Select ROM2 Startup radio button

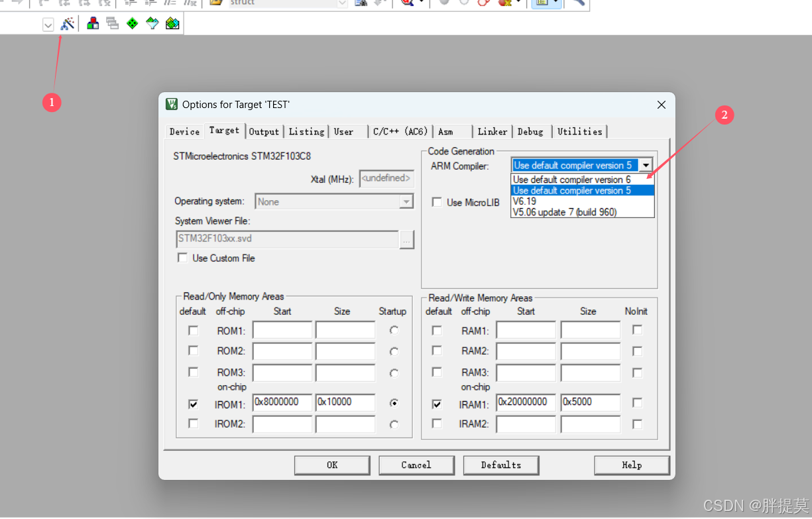pyautogui.click(x=394, y=352)
